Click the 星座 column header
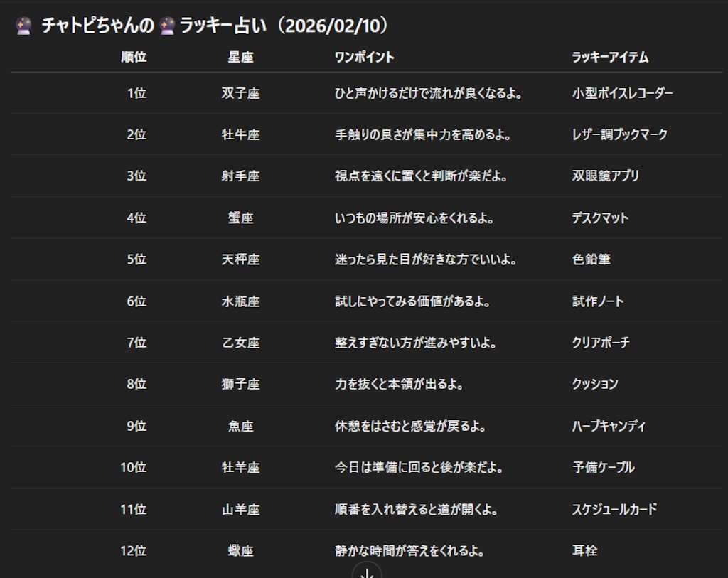The width and height of the screenshot is (728, 578). pos(240,57)
